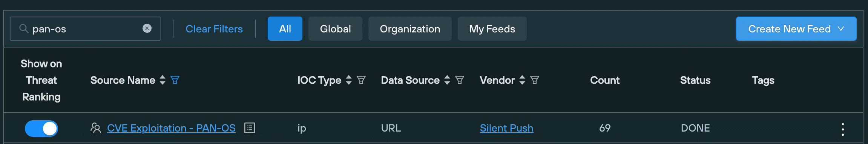Viewport: 868px width, 144px height.
Task: Sort by Vendor column
Action: pos(522,80)
